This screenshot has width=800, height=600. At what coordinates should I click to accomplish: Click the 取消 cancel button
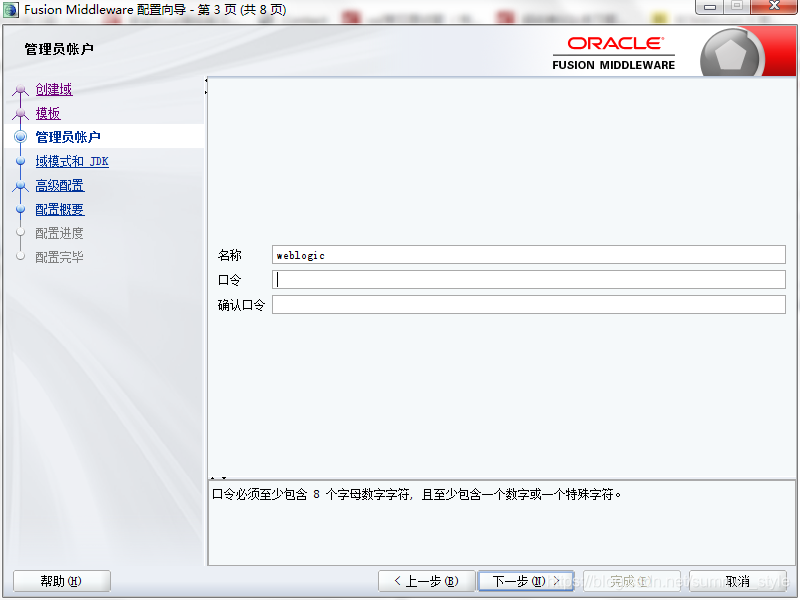click(738, 581)
